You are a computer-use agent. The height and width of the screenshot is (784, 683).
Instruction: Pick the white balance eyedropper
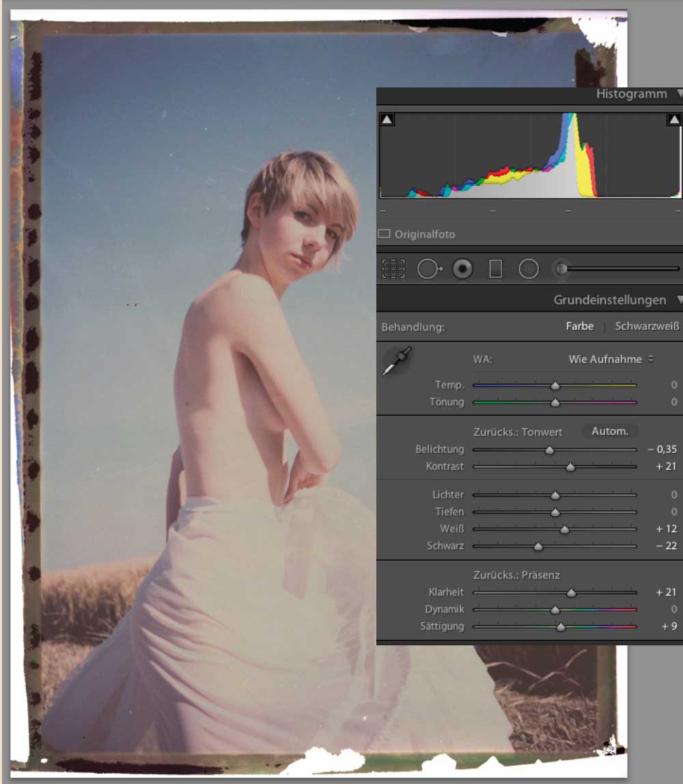397,361
